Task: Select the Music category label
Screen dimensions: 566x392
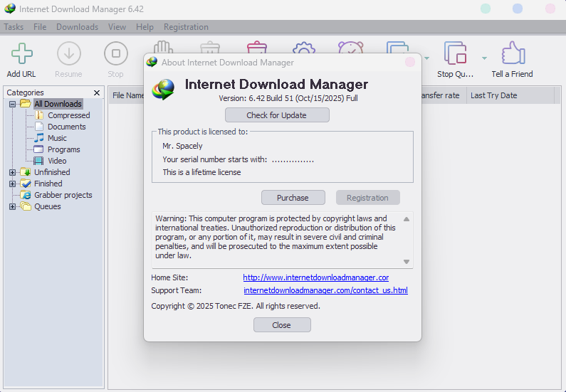Action: (x=57, y=138)
